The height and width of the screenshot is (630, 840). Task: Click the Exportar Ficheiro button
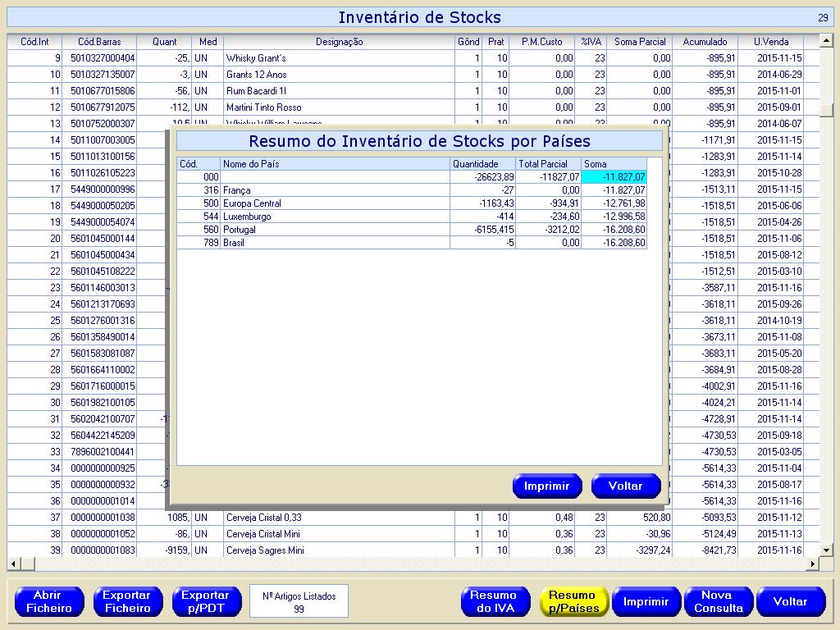pos(126,601)
